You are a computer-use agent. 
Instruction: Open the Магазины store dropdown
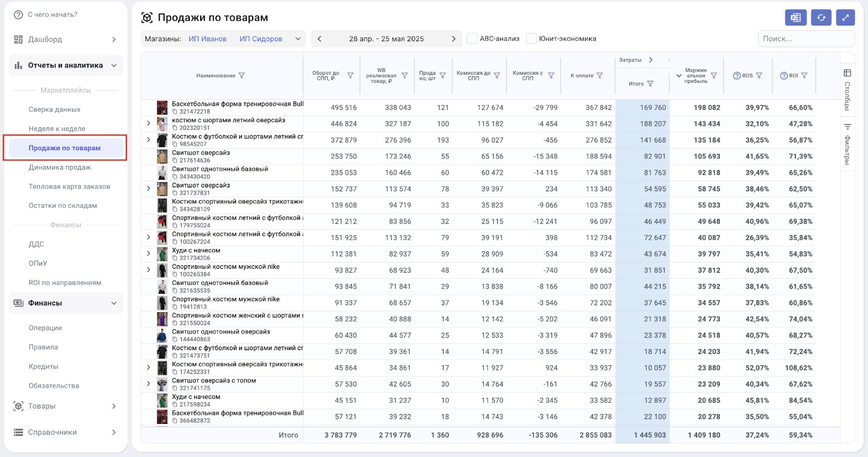click(x=298, y=38)
